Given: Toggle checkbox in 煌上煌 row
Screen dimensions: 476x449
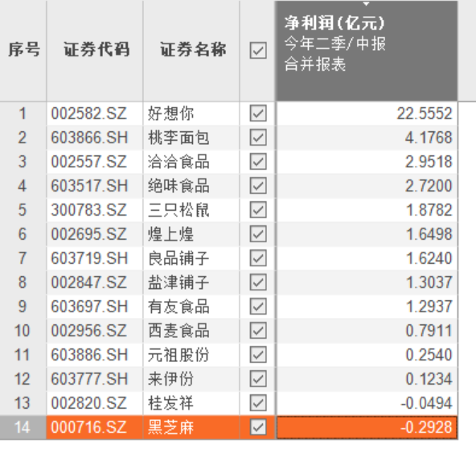Looking at the screenshot, I should tap(258, 234).
